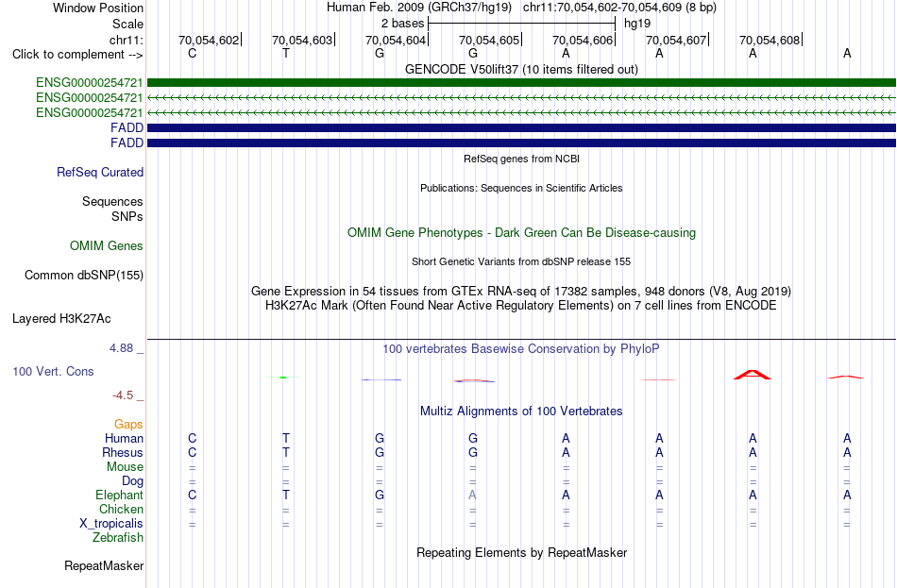Click the '2 bases' scale text

pyautogui.click(x=403, y=24)
